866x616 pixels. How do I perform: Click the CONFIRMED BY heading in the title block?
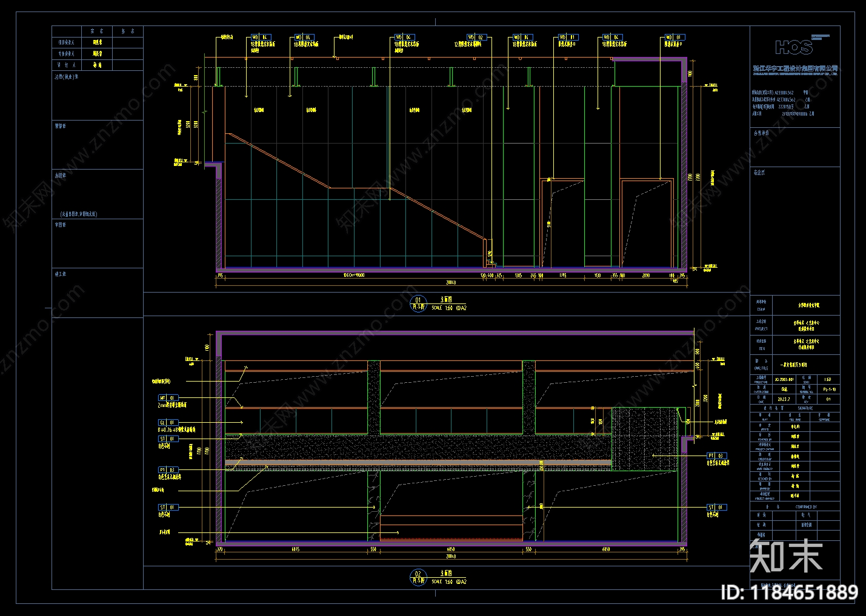click(x=806, y=506)
